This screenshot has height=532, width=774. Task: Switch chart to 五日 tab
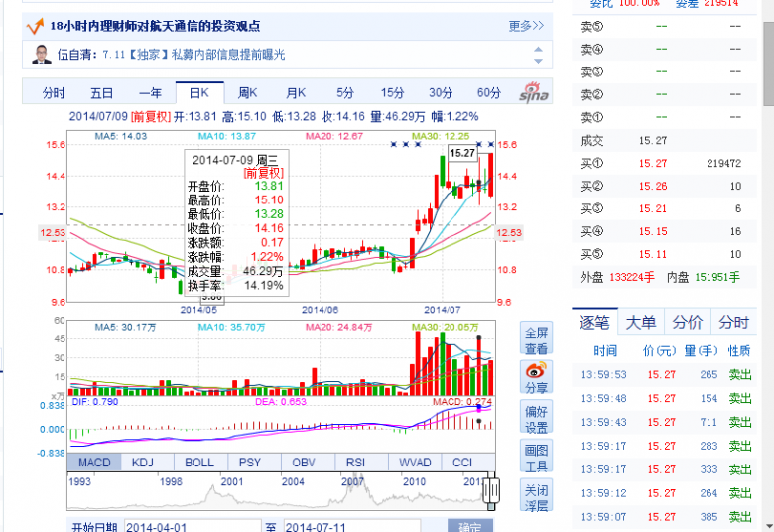[101, 93]
